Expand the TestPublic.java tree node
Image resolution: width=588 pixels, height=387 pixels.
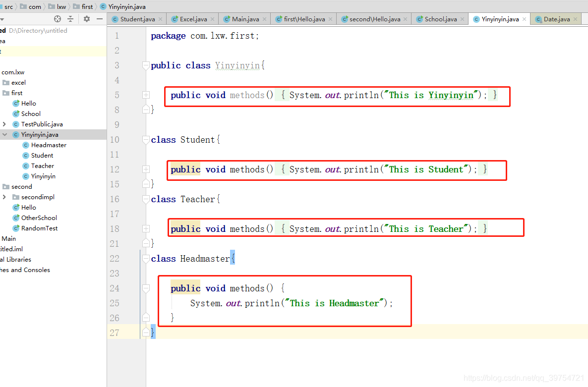click(5, 124)
